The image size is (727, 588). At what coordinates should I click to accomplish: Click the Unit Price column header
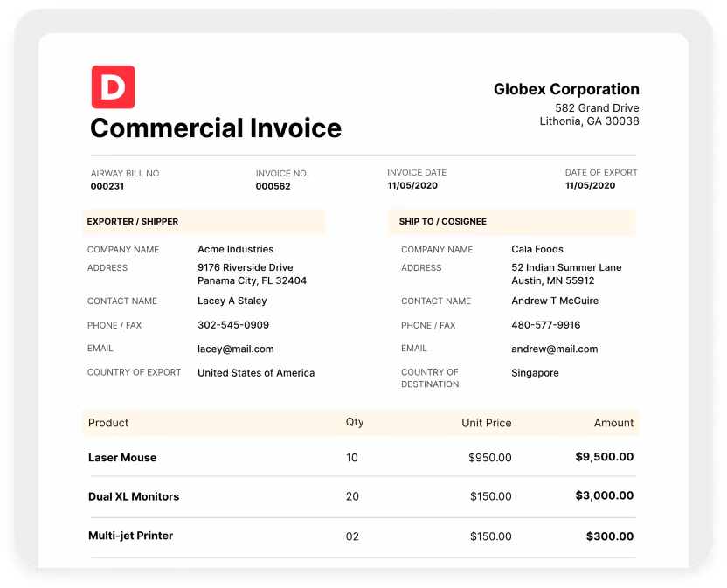click(x=487, y=423)
